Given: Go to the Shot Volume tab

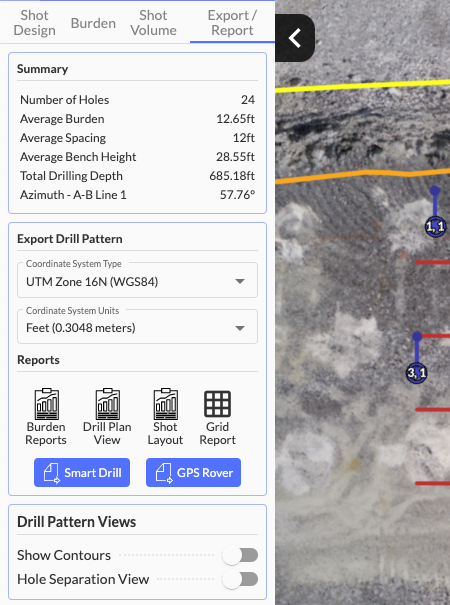Looking at the screenshot, I should (x=154, y=23).
